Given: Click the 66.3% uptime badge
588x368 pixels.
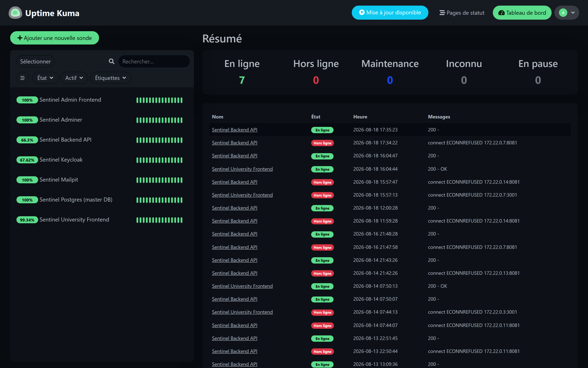Looking at the screenshot, I should click(27, 140).
